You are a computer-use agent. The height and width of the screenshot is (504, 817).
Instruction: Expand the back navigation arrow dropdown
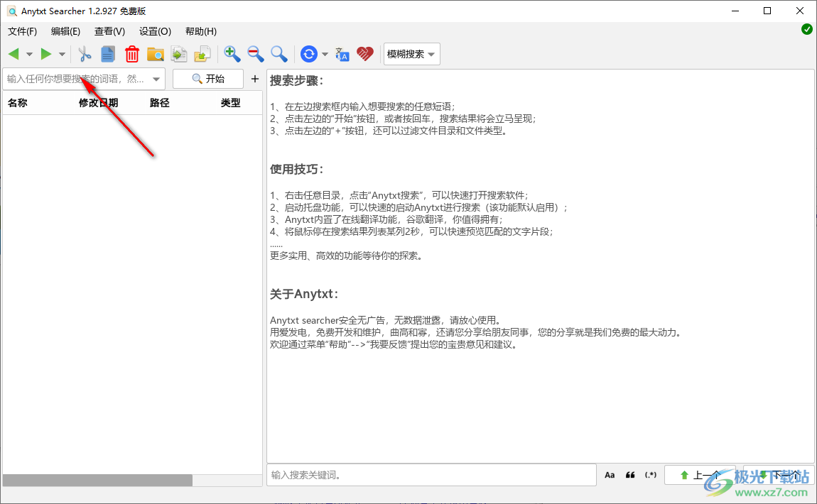click(x=29, y=54)
